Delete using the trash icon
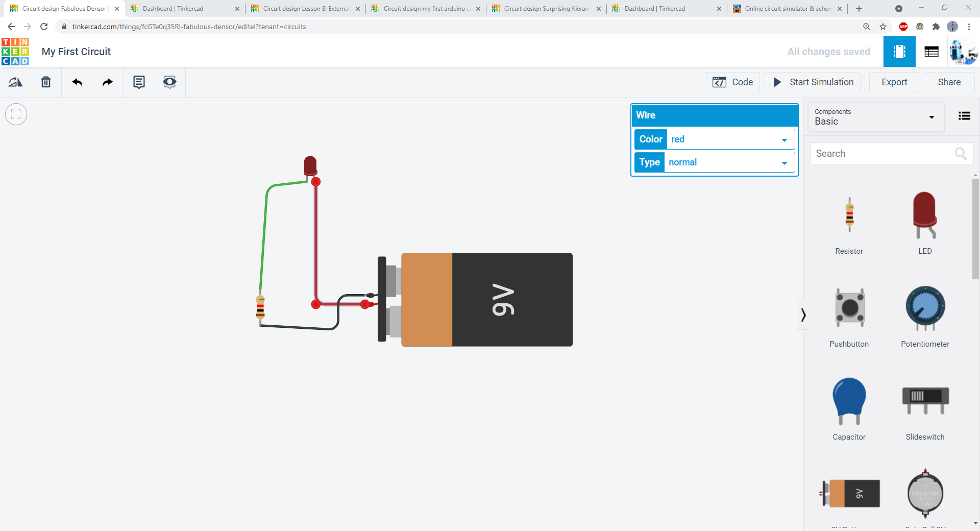Image resolution: width=980 pixels, height=531 pixels. tap(45, 82)
